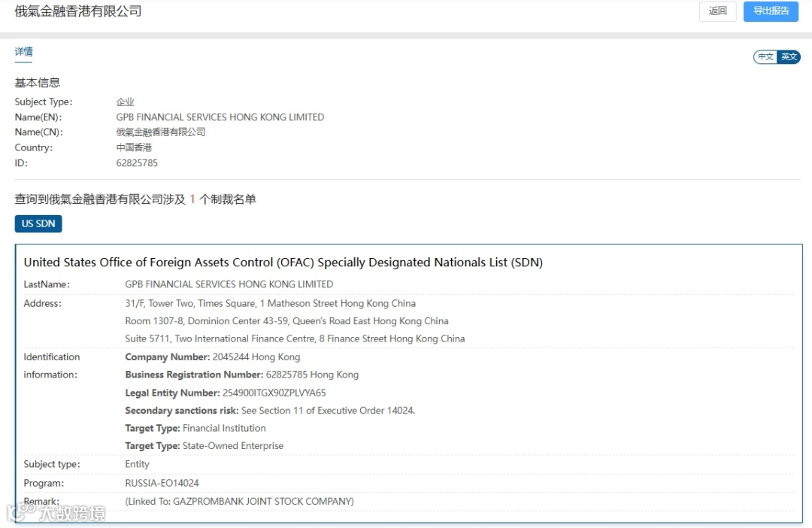
Task: Click the ID value 62825785
Action: tap(137, 163)
